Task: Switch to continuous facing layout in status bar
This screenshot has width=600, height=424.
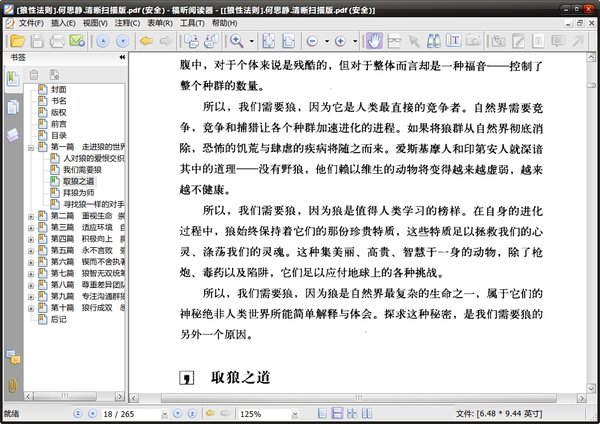Action: click(x=352, y=413)
